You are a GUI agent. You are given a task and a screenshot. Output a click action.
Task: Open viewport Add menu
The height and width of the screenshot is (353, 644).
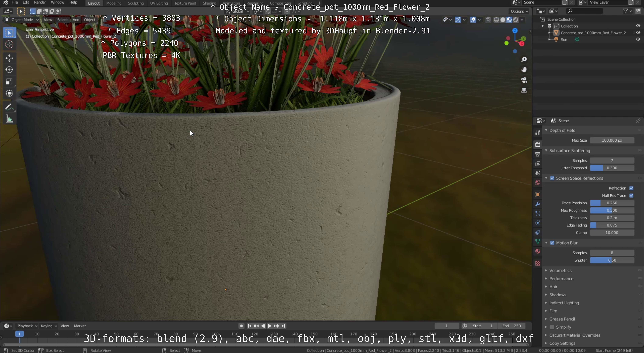coord(76,20)
